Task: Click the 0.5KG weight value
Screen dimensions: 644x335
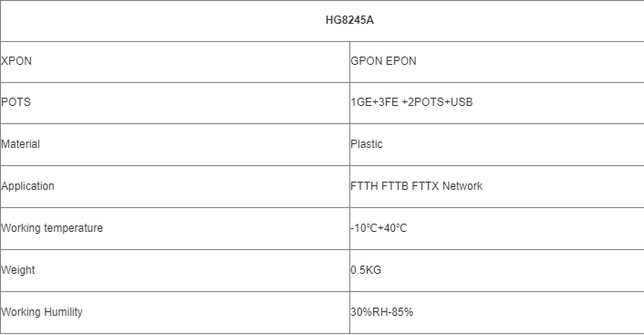Action: pos(366,270)
